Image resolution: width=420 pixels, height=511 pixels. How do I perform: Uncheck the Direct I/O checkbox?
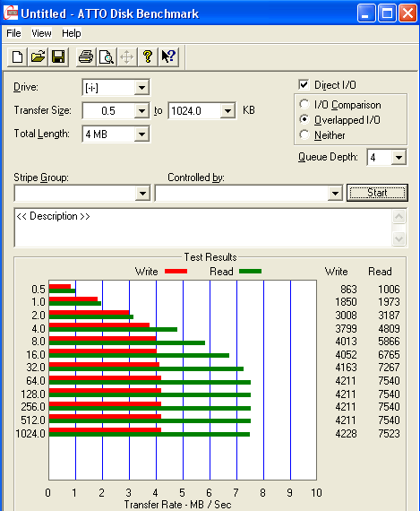(304, 85)
